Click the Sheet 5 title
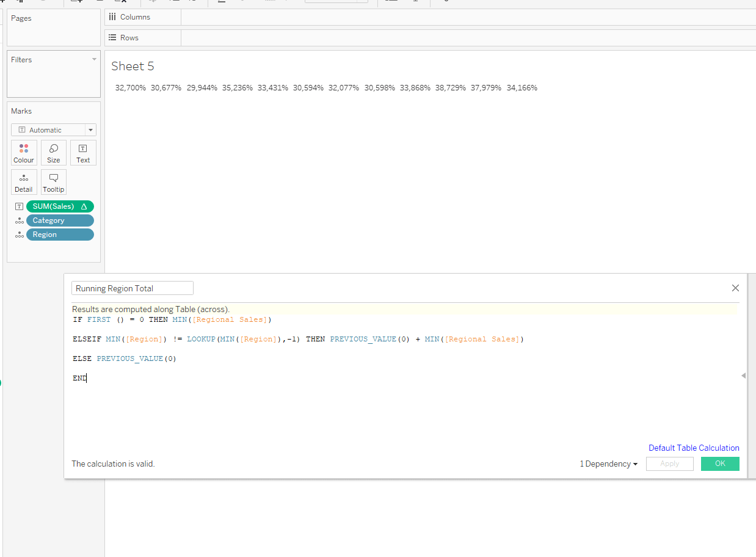This screenshot has width=756, height=557. point(133,66)
